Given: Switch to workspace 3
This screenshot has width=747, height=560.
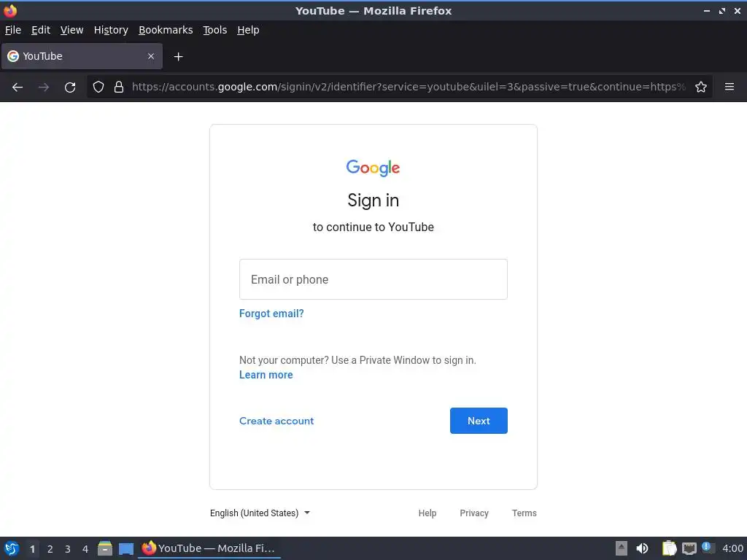Looking at the screenshot, I should pos(68,549).
